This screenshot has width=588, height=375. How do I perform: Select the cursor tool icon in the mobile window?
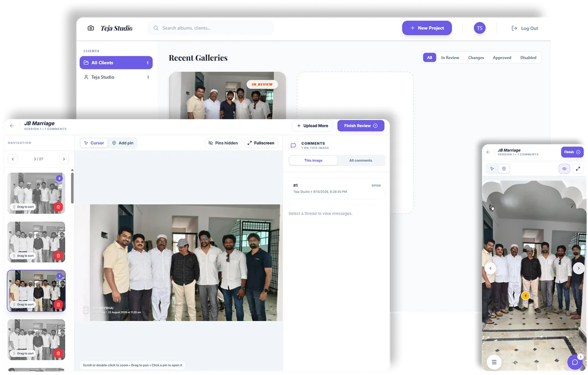[x=492, y=169]
